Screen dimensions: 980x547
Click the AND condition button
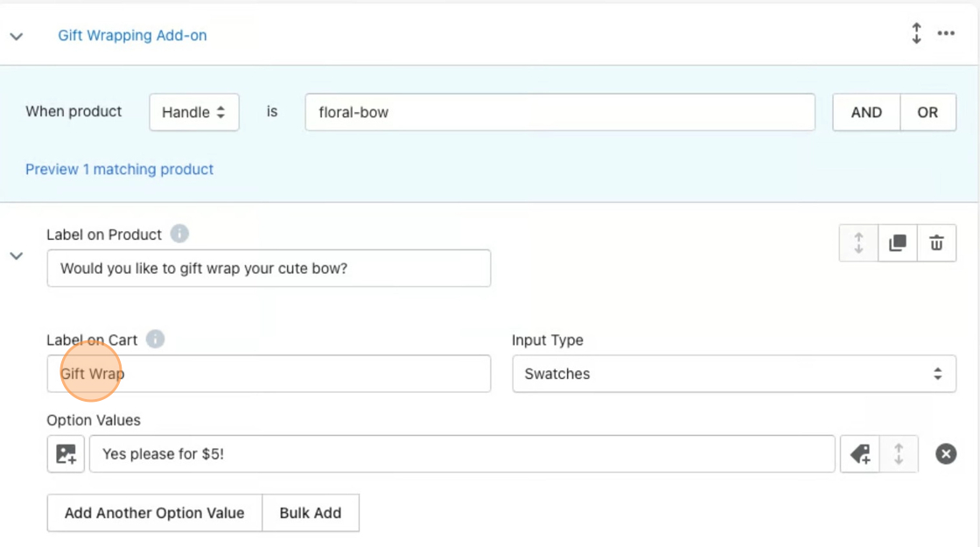click(865, 112)
